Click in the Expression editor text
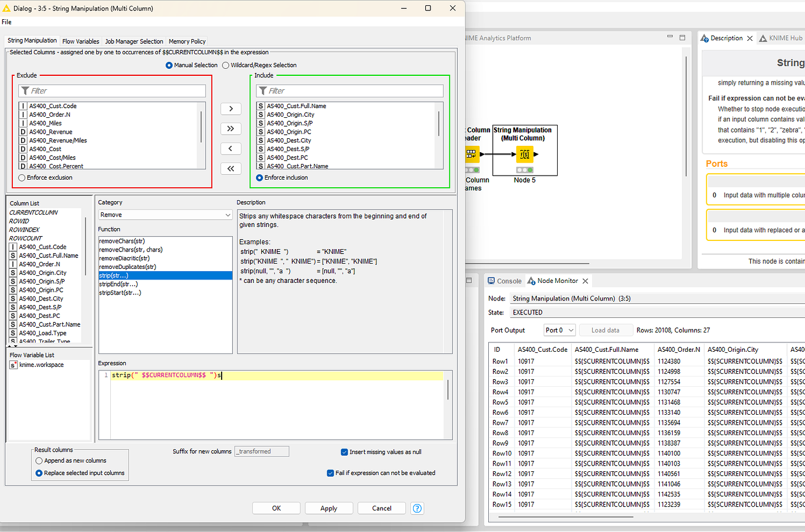 click(167, 375)
